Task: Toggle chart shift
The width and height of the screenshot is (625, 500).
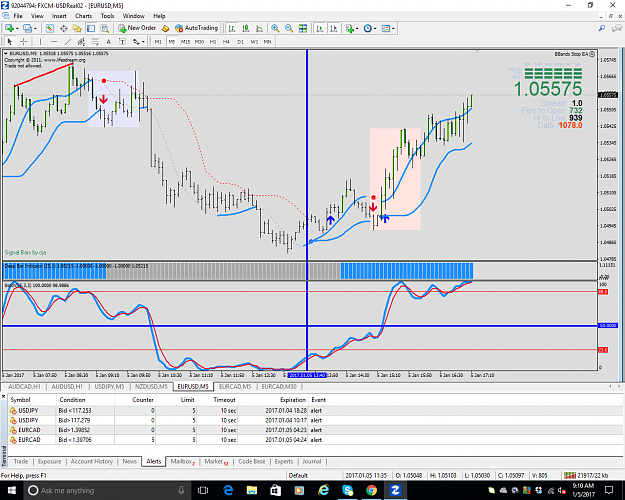Action: [x=334, y=28]
